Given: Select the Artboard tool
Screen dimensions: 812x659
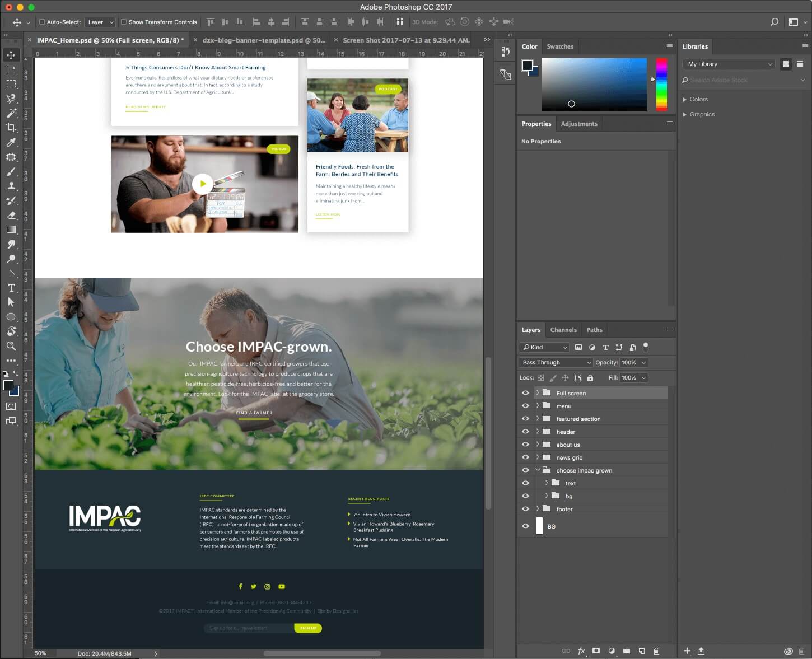Looking at the screenshot, I should tap(11, 69).
